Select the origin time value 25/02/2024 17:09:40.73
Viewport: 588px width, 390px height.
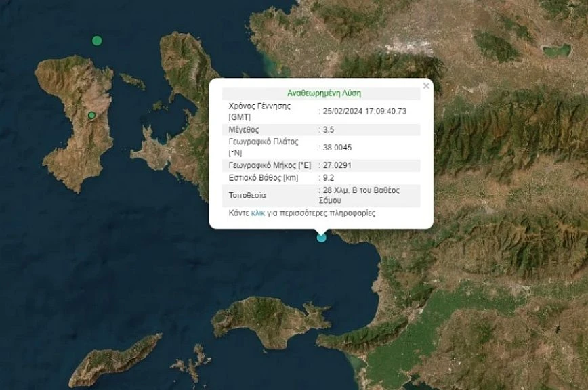coord(365,111)
